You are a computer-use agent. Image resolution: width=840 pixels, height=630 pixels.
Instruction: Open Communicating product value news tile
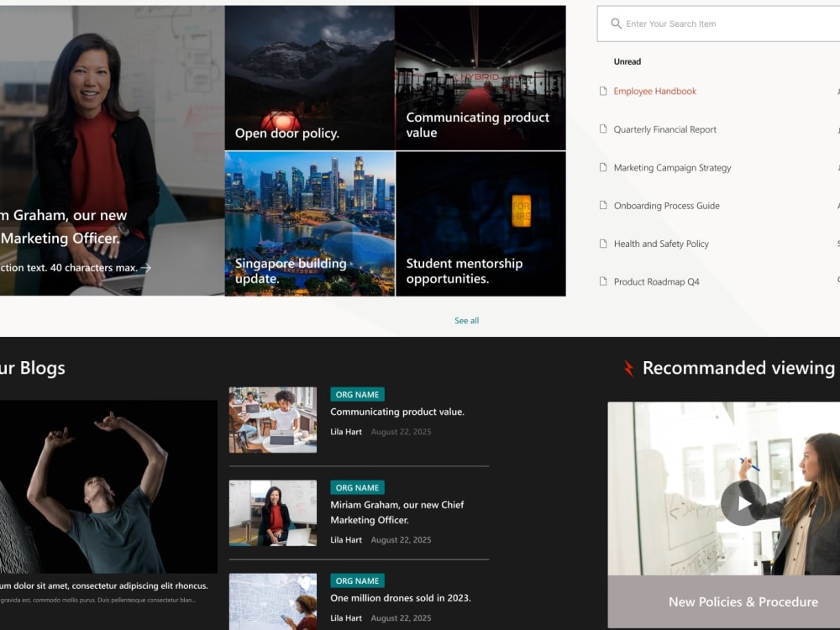(480, 78)
